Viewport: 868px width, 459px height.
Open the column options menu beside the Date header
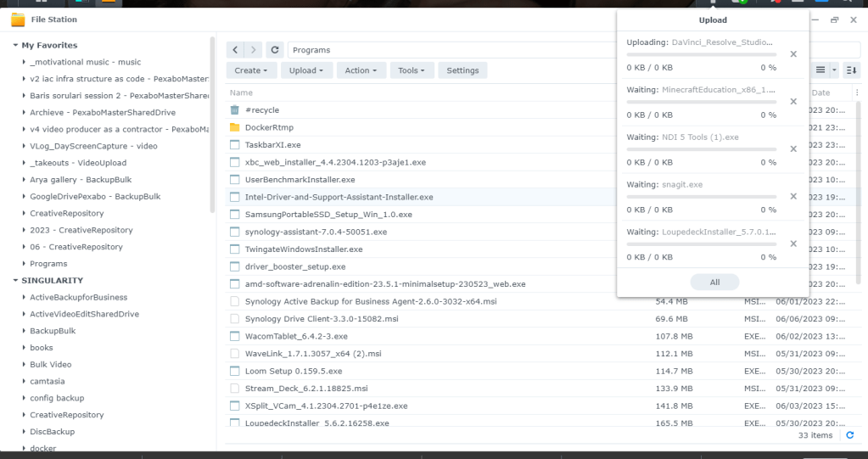[x=857, y=92]
